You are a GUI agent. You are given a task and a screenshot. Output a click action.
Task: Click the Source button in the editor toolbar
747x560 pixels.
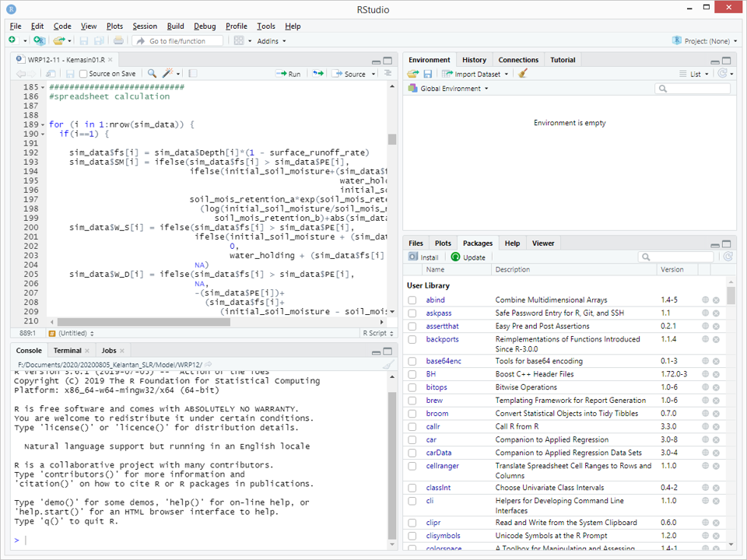[x=349, y=74]
